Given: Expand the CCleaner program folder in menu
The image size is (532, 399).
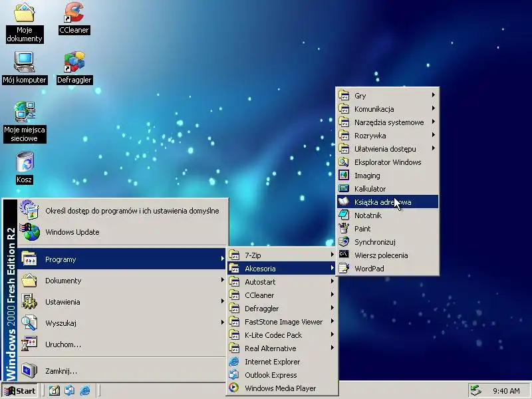Looking at the screenshot, I should 282,295.
